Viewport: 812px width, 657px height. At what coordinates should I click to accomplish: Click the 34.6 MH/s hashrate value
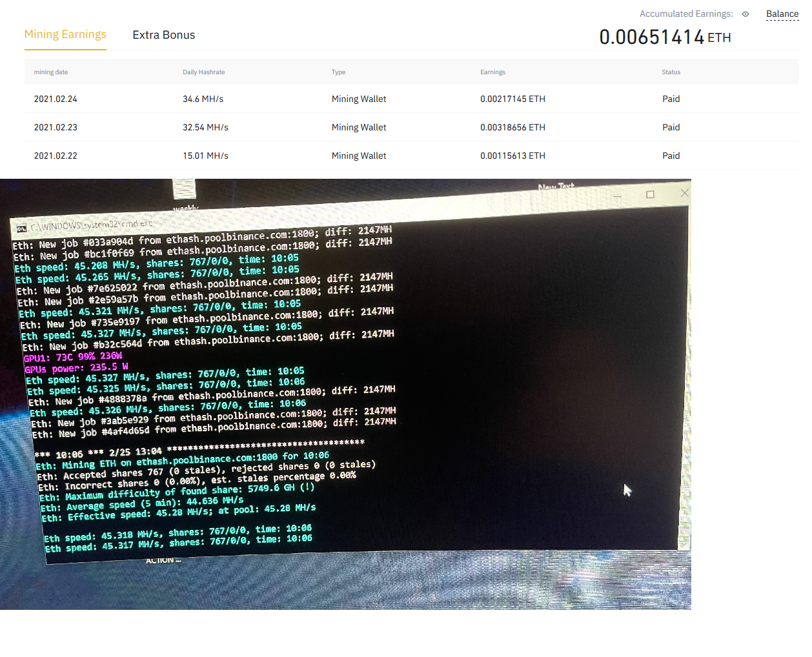[203, 99]
